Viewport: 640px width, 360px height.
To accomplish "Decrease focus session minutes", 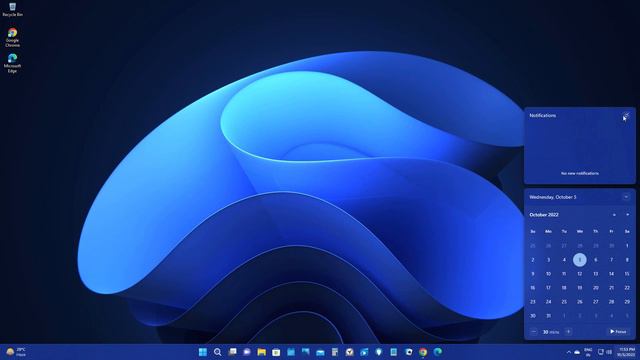I will (533, 332).
